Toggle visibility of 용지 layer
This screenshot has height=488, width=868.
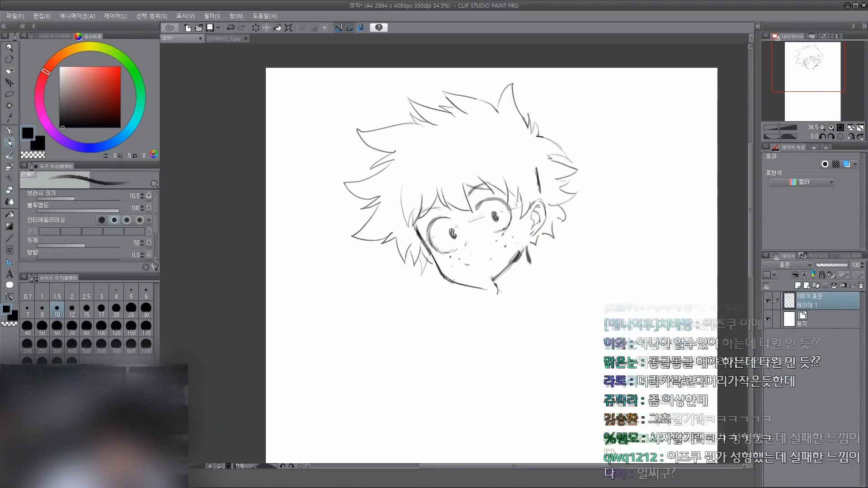[767, 319]
